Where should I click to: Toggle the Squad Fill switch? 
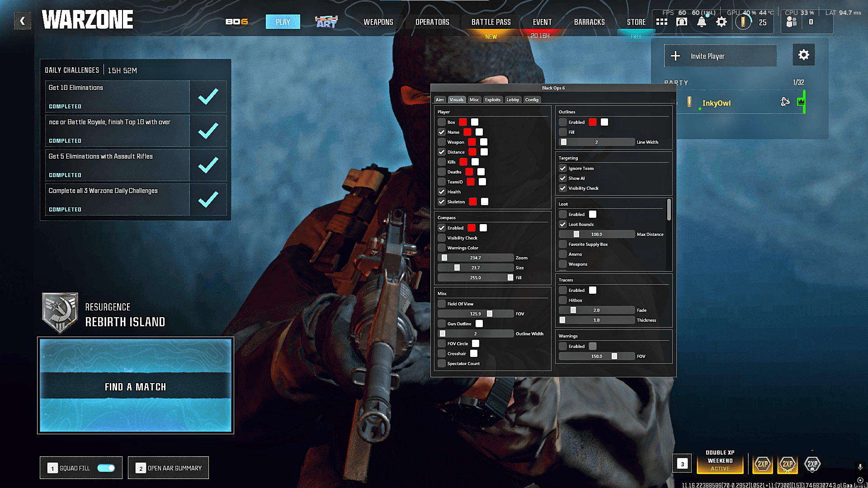pos(106,468)
